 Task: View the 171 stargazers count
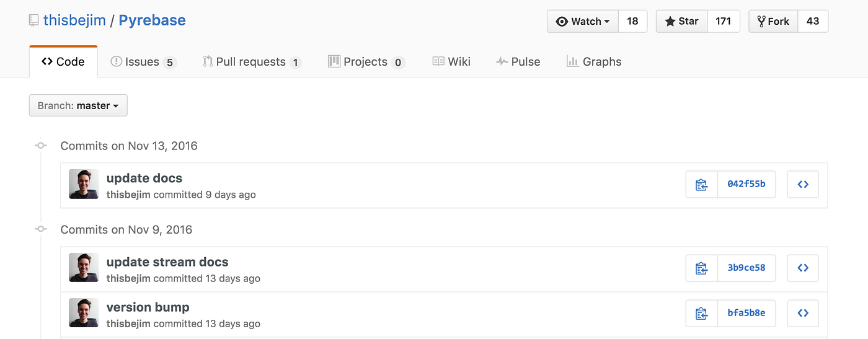[723, 21]
